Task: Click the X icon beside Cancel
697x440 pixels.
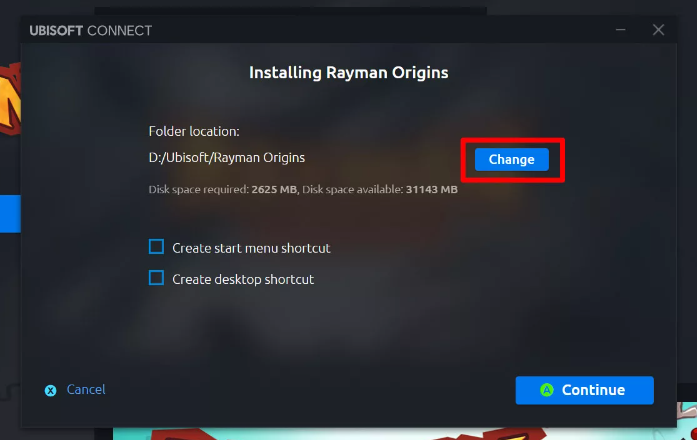Action: point(51,390)
